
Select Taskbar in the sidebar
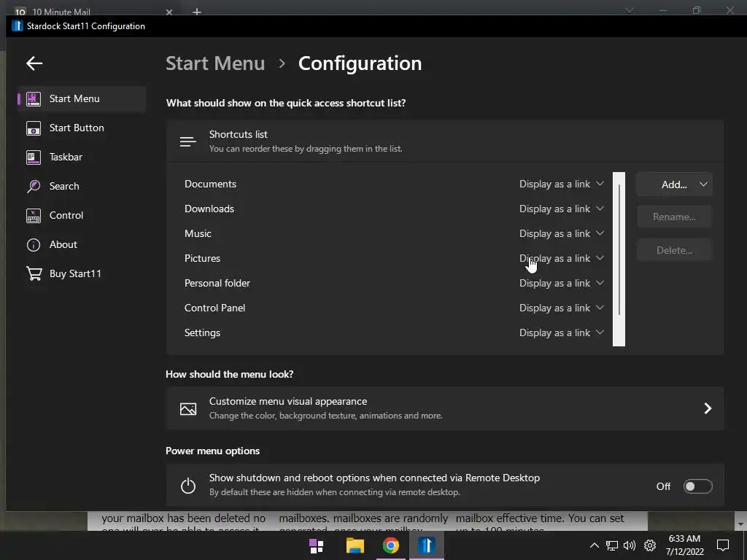click(82, 157)
